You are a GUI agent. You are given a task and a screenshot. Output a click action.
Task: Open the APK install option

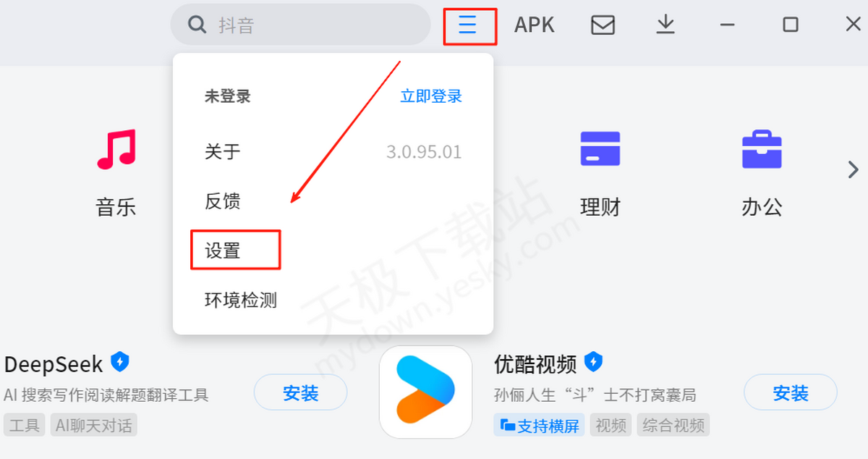click(x=534, y=25)
